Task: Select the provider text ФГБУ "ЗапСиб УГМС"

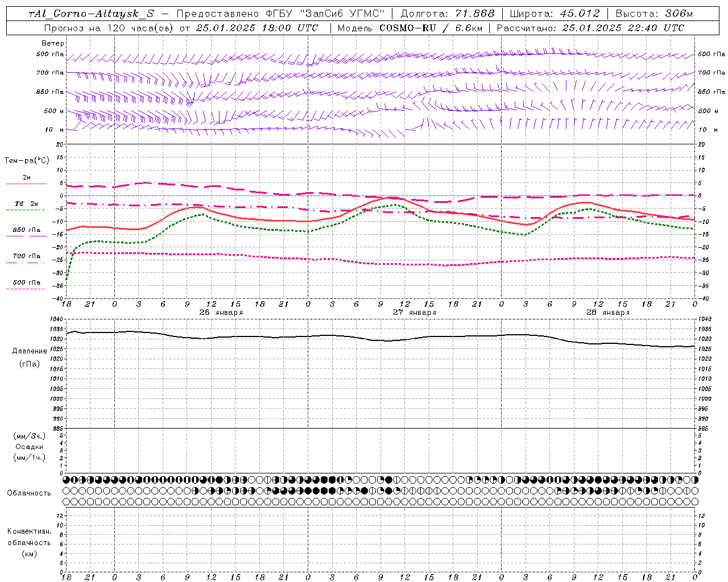Action: coord(325,14)
